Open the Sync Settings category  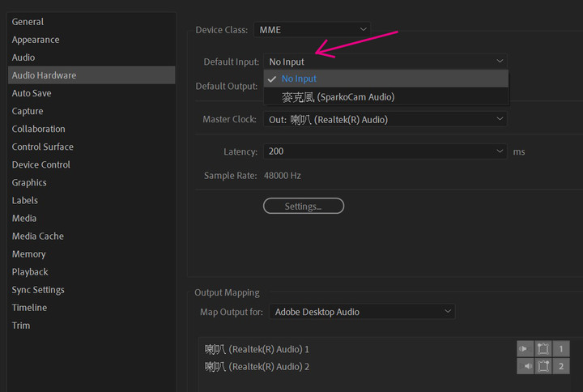point(38,290)
